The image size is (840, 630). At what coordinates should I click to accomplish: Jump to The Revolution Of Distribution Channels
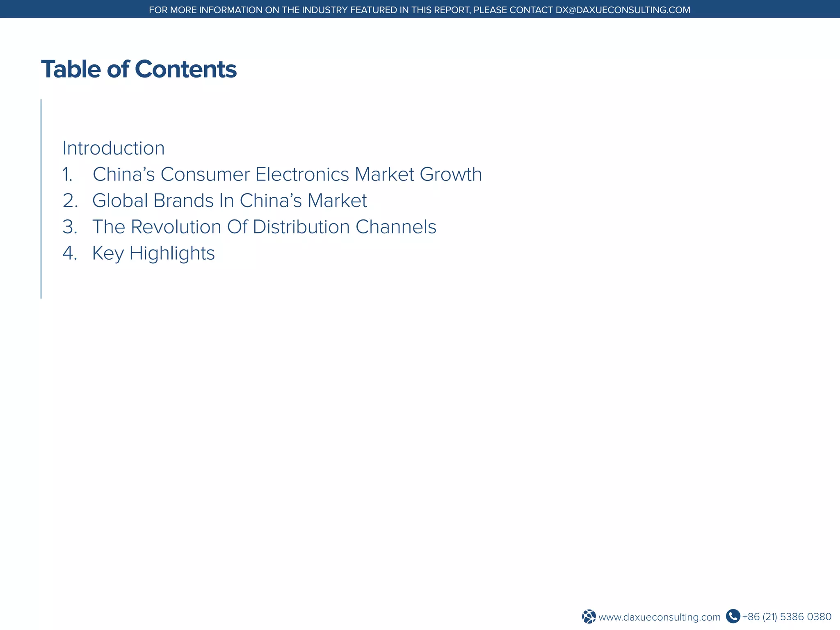click(x=264, y=227)
